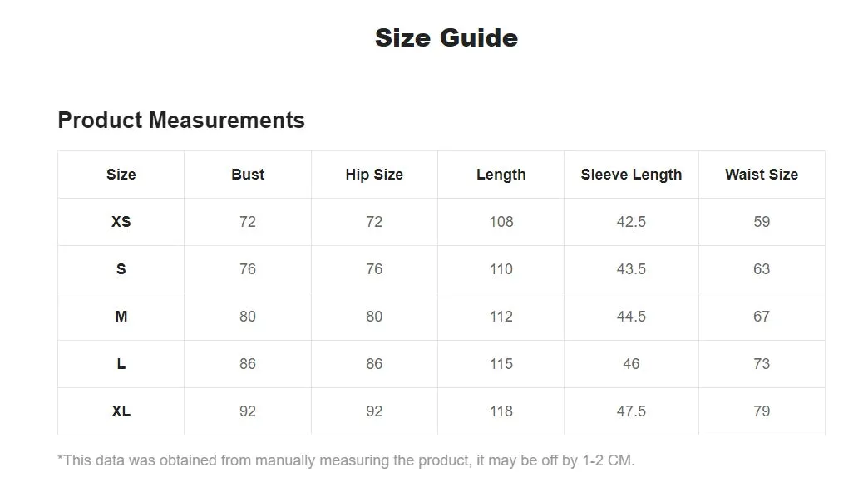
Task: Click the Size column header
Action: (121, 175)
